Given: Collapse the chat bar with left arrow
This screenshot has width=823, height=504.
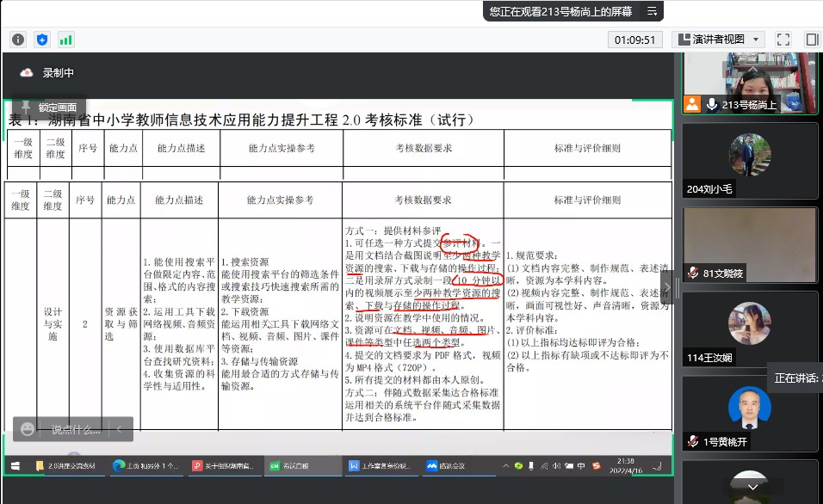Looking at the screenshot, I should [x=120, y=428].
